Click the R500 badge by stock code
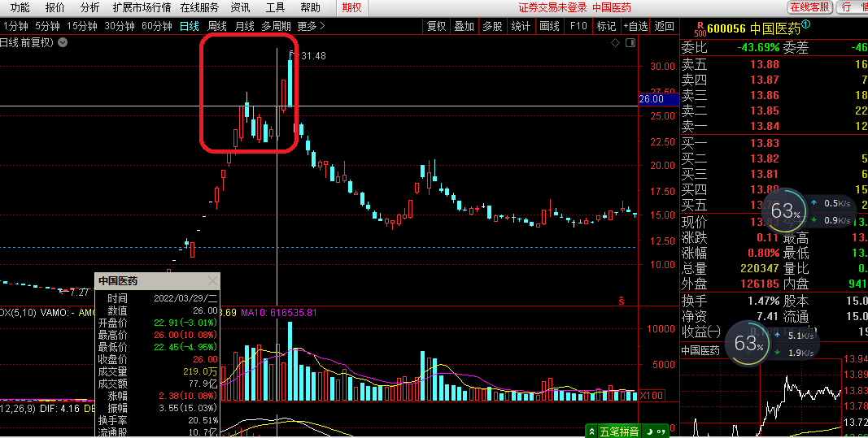Screen dimensions: 868x438 tap(700, 29)
